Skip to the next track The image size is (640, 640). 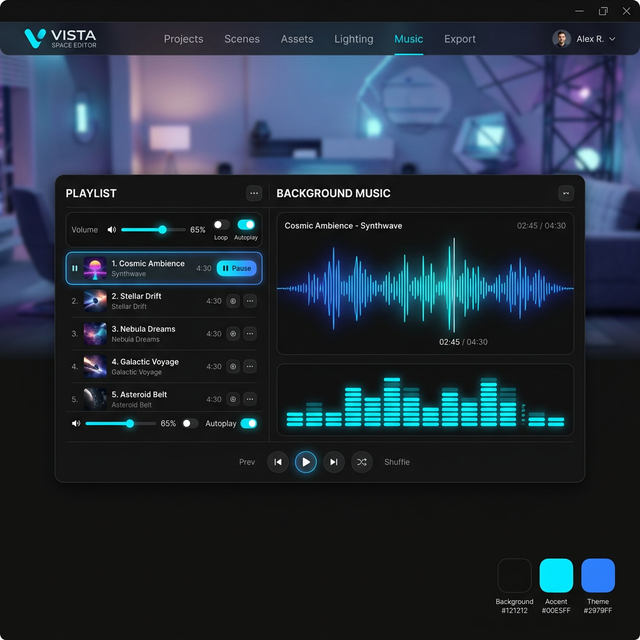[333, 462]
